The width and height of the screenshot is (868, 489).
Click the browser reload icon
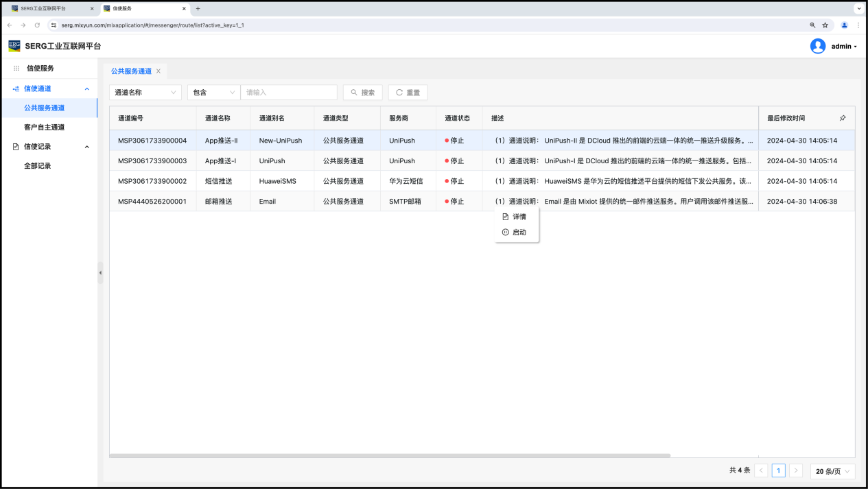[x=37, y=25]
